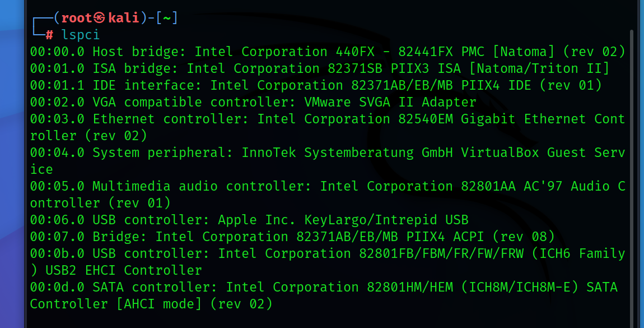Click the red hash prompt symbol

49,35
